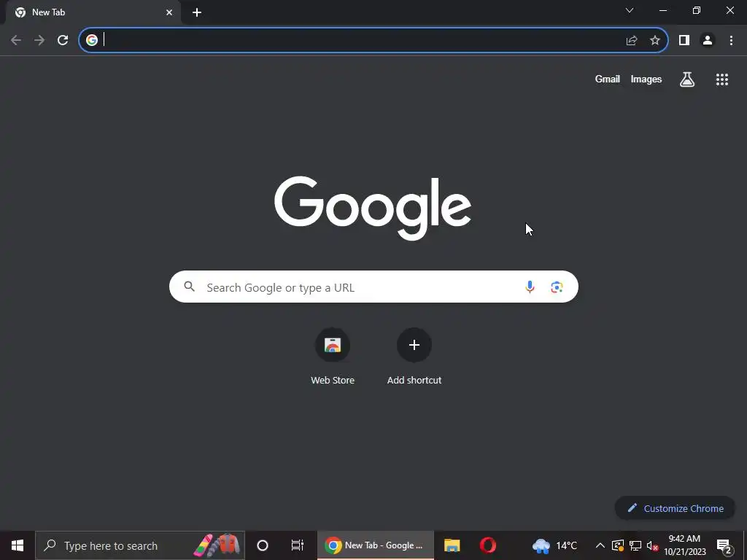The height and width of the screenshot is (560, 747).
Task: Open the Search Labs flask icon
Action: pyautogui.click(x=687, y=79)
